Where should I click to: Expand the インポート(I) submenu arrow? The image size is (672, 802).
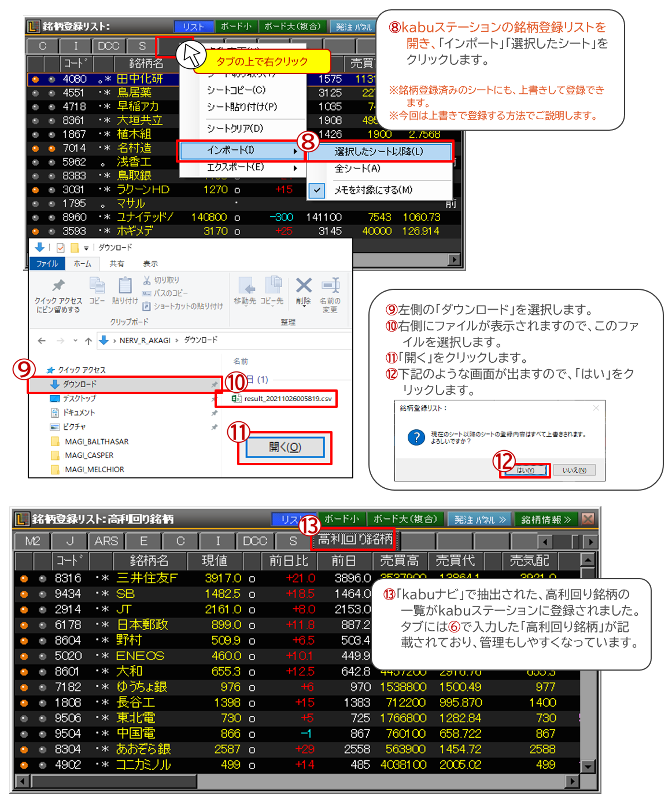tap(295, 151)
